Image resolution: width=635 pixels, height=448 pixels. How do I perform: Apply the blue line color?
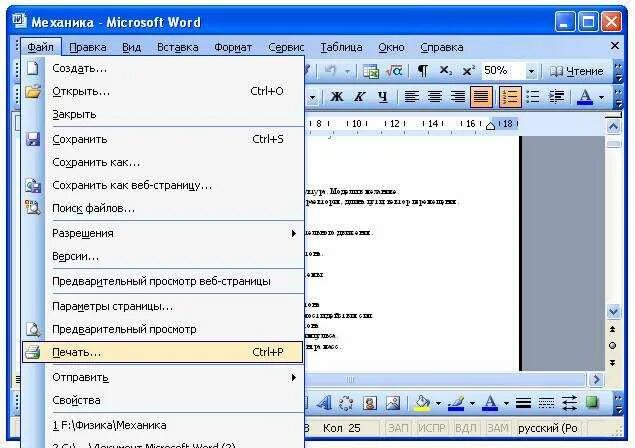click(456, 403)
